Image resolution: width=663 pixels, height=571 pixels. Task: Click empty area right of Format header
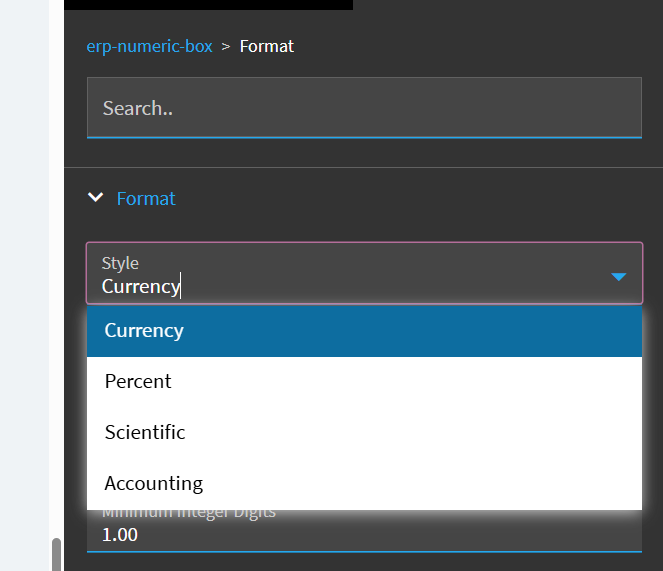420,198
